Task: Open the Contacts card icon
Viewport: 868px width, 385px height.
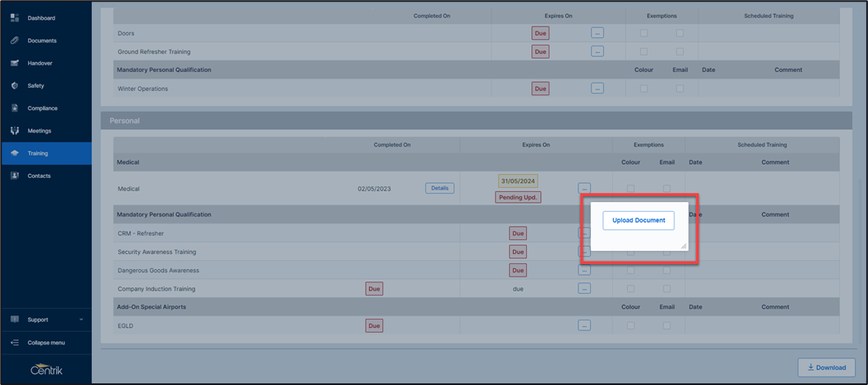Action: click(15, 176)
